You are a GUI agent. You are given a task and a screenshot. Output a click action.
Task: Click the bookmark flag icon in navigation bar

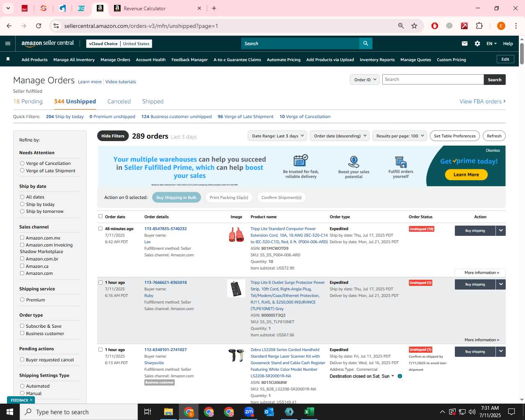coord(8,59)
